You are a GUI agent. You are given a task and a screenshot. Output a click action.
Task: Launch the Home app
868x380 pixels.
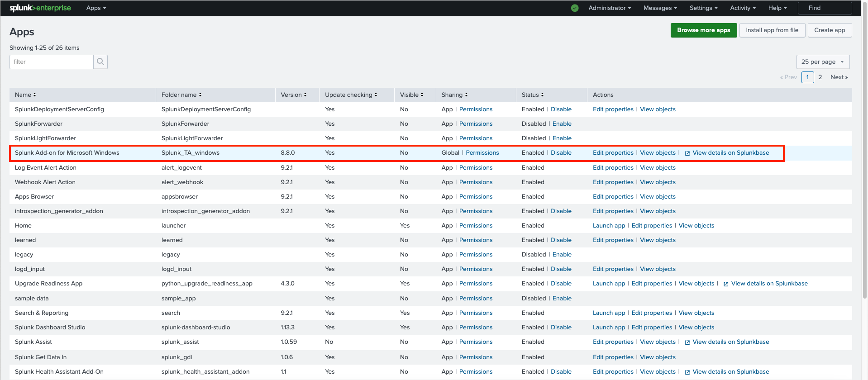[609, 225]
